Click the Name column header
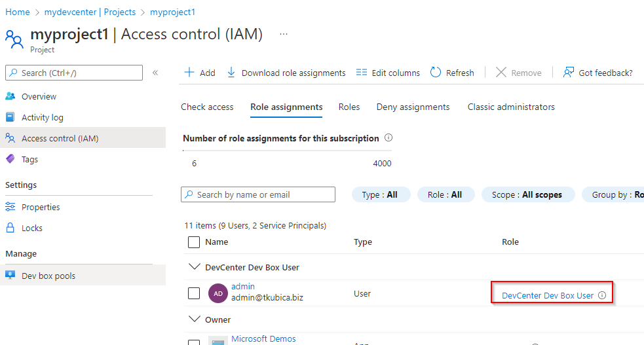Screen dimensions: 644x345 click(216, 242)
